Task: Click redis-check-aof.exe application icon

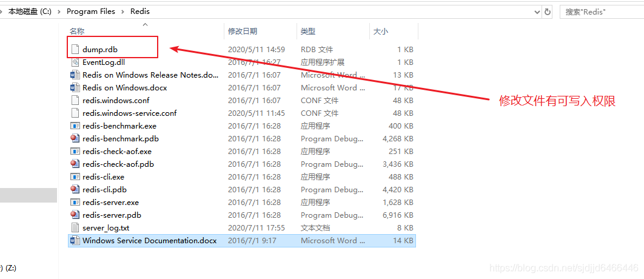Action: coord(75,151)
